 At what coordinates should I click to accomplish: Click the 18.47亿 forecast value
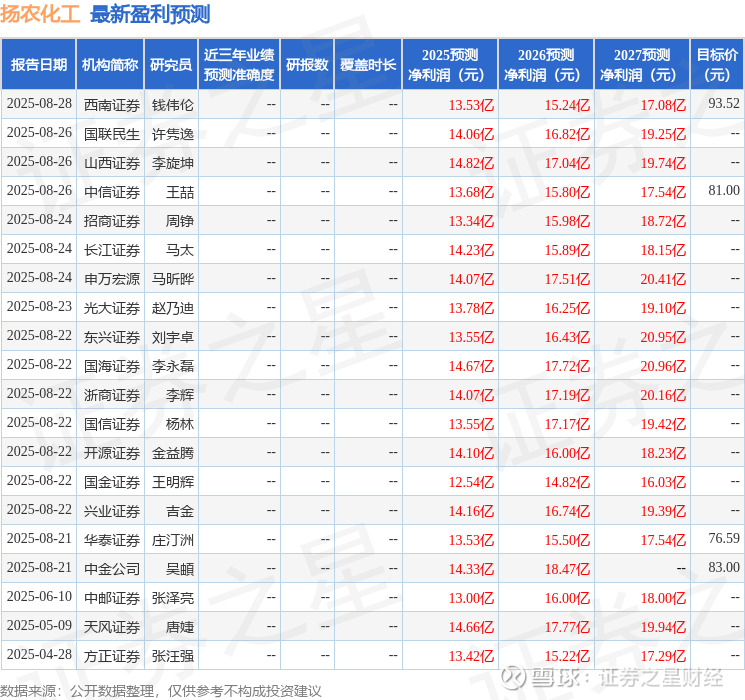tap(567, 569)
